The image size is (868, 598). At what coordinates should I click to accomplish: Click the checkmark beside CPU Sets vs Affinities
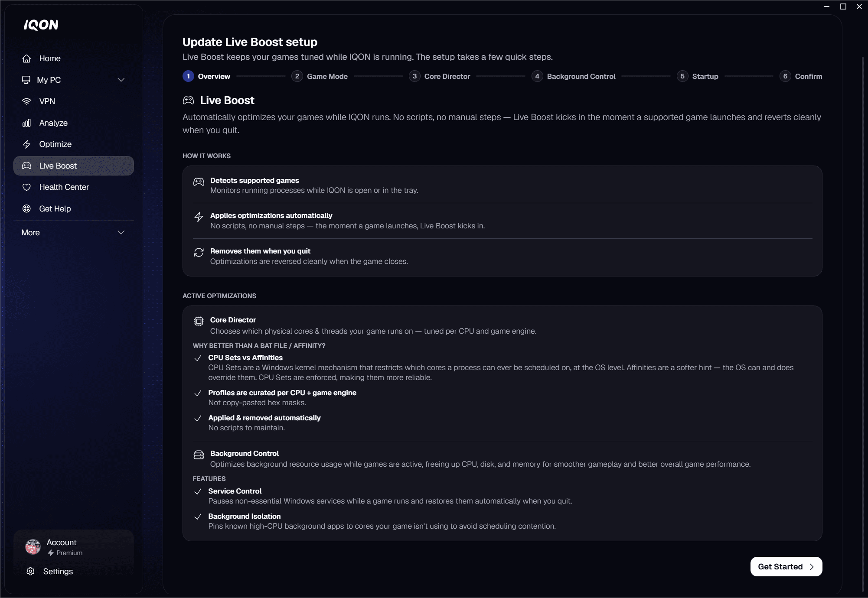pyautogui.click(x=198, y=358)
